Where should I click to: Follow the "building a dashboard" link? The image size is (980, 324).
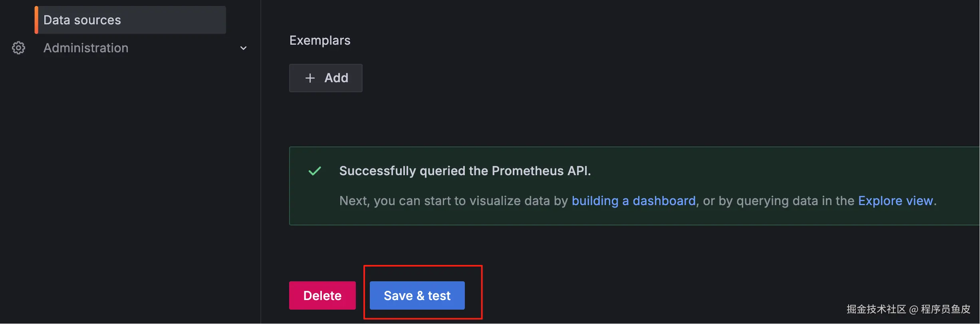point(633,201)
